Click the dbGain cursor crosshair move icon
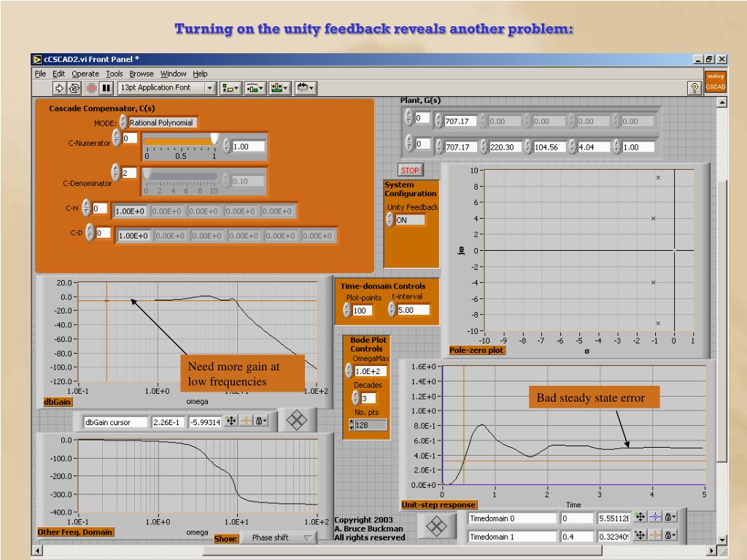The height and width of the screenshot is (560, 747). [x=231, y=421]
